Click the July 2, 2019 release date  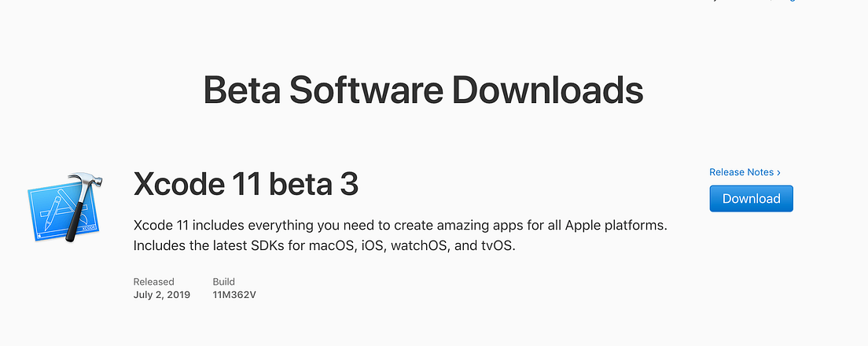tap(162, 295)
